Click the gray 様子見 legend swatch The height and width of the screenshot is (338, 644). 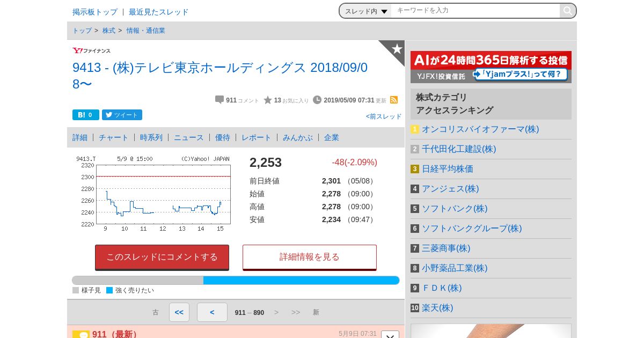coord(76,290)
